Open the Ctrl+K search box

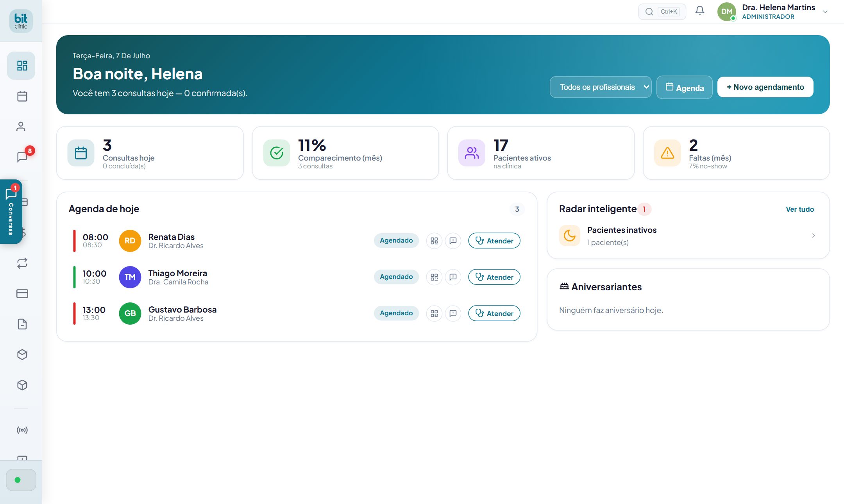pos(662,12)
